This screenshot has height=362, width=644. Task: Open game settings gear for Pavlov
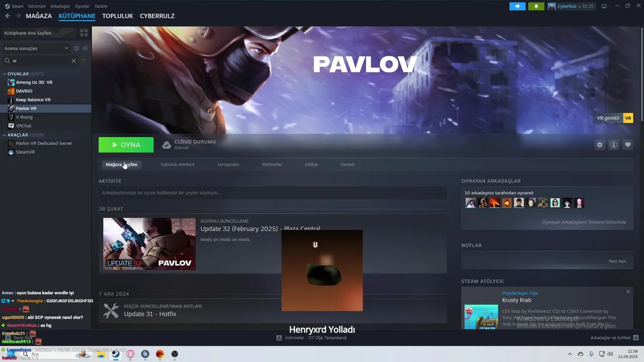(x=600, y=145)
